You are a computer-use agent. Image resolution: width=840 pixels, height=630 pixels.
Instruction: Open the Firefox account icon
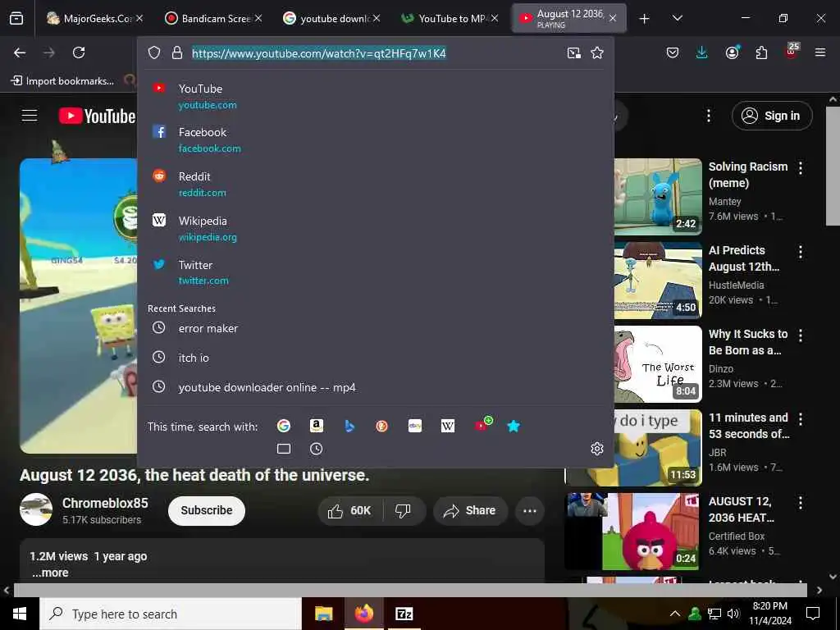(732, 52)
